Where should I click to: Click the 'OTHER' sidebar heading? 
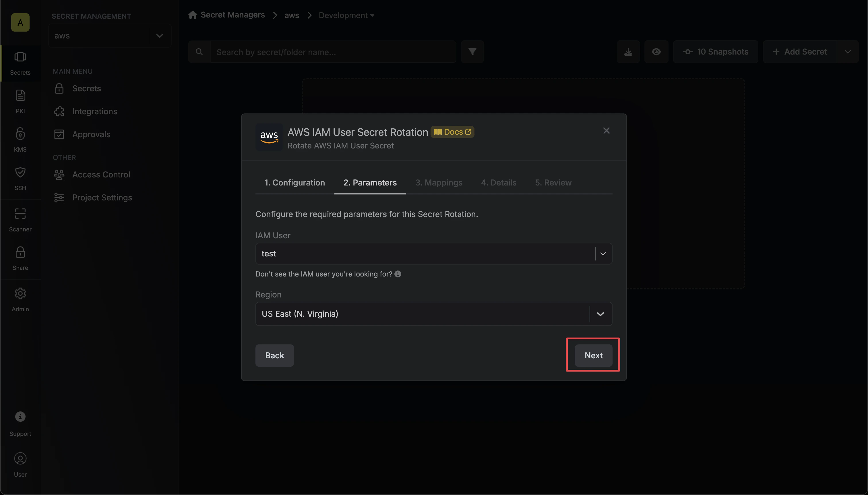pyautogui.click(x=64, y=157)
